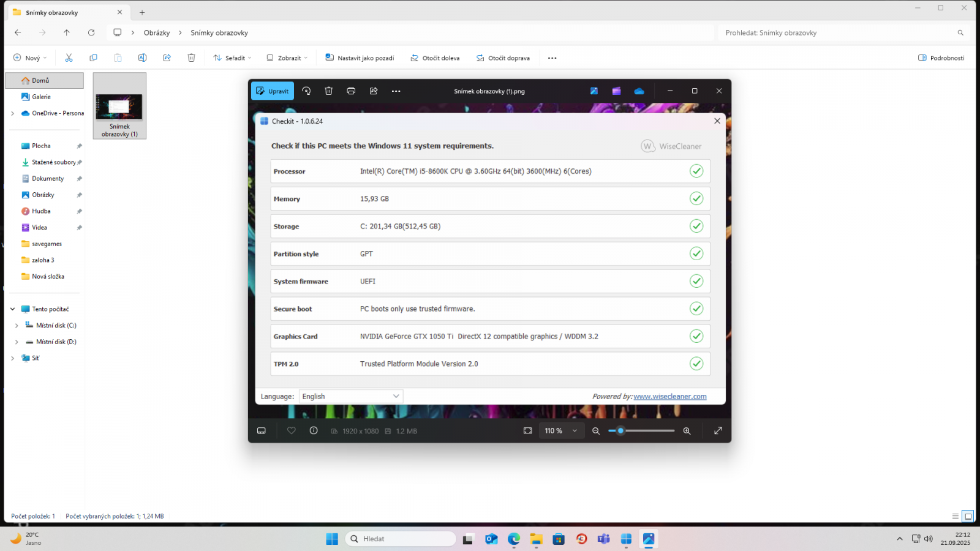This screenshot has height=551, width=980.
Task: Open Microsoft Teams from the taskbar
Action: point(604,539)
